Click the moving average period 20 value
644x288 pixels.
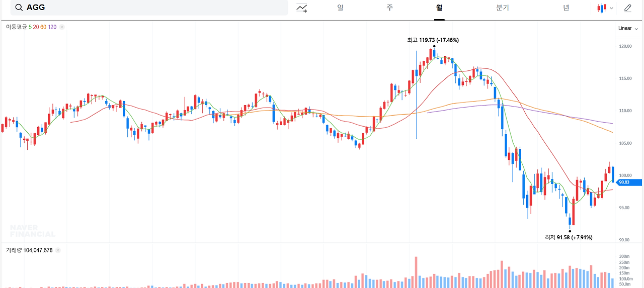click(36, 27)
